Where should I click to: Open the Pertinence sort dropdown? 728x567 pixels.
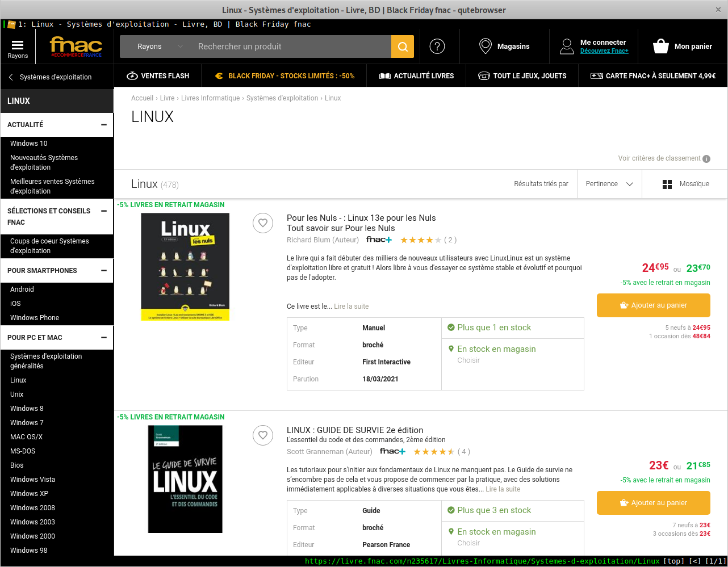click(x=609, y=184)
